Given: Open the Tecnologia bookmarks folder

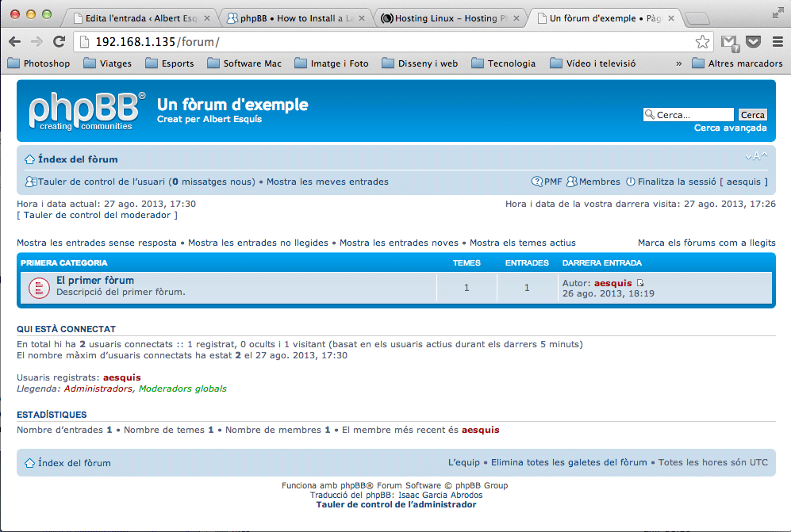Looking at the screenshot, I should click(x=504, y=63).
